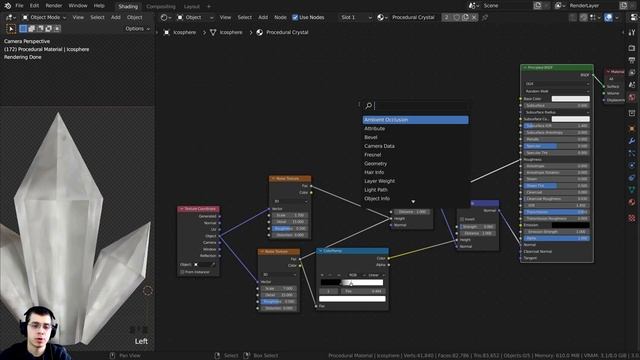Adjust the Transmission slider in Principled BSDF
This screenshot has height=360, width=640.
(556, 212)
